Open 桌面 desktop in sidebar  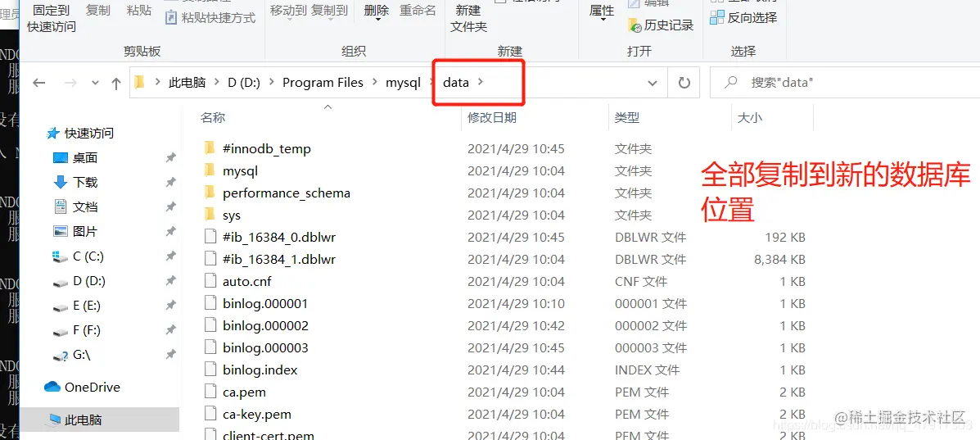tap(75, 157)
